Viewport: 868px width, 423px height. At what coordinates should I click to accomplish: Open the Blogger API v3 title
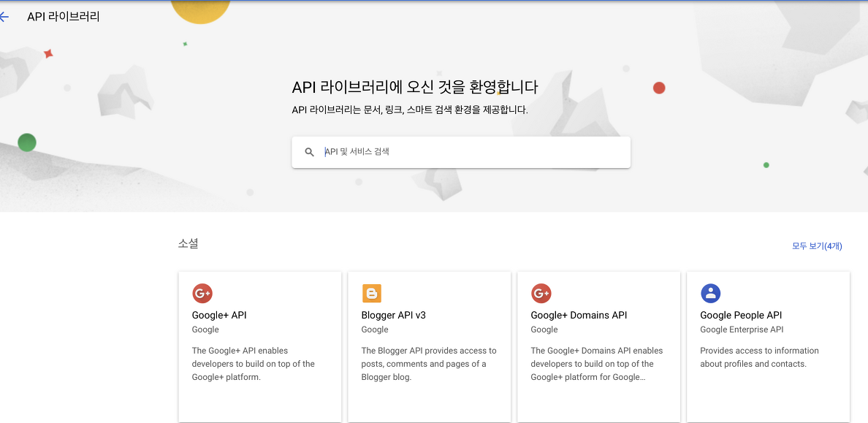pyautogui.click(x=394, y=316)
